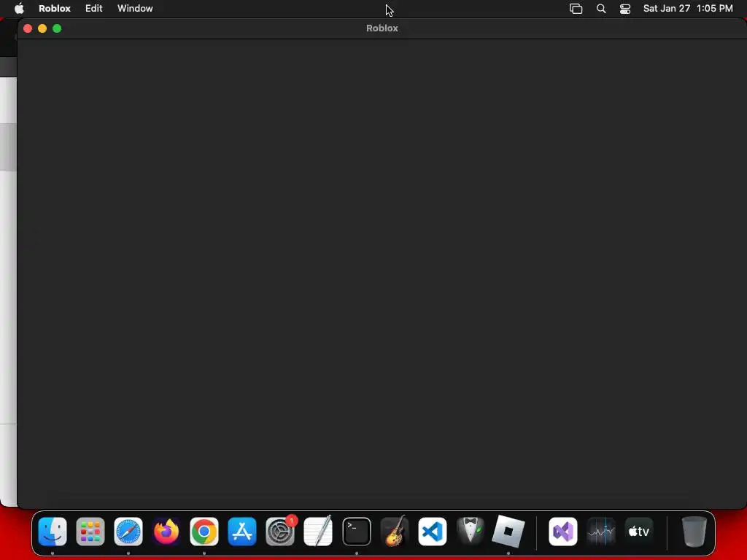The width and height of the screenshot is (747, 560).
Task: Minimize the Roblox window
Action: (x=42, y=28)
